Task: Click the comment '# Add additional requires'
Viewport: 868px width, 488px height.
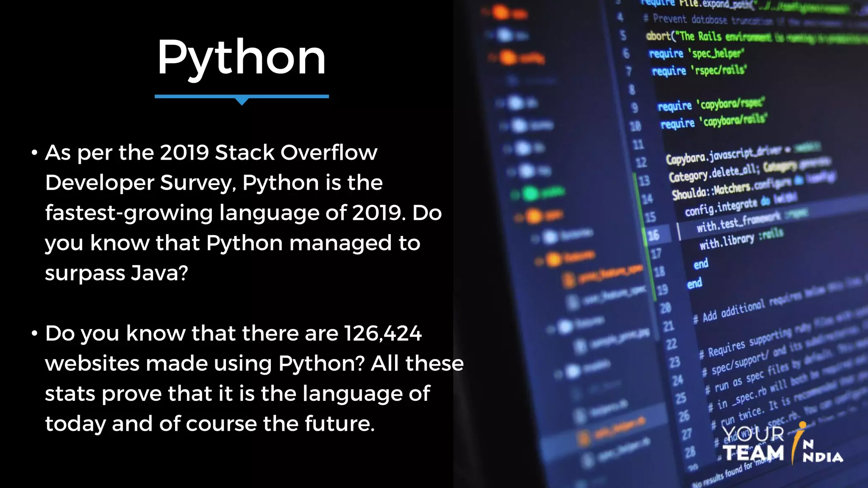Action: [746, 309]
